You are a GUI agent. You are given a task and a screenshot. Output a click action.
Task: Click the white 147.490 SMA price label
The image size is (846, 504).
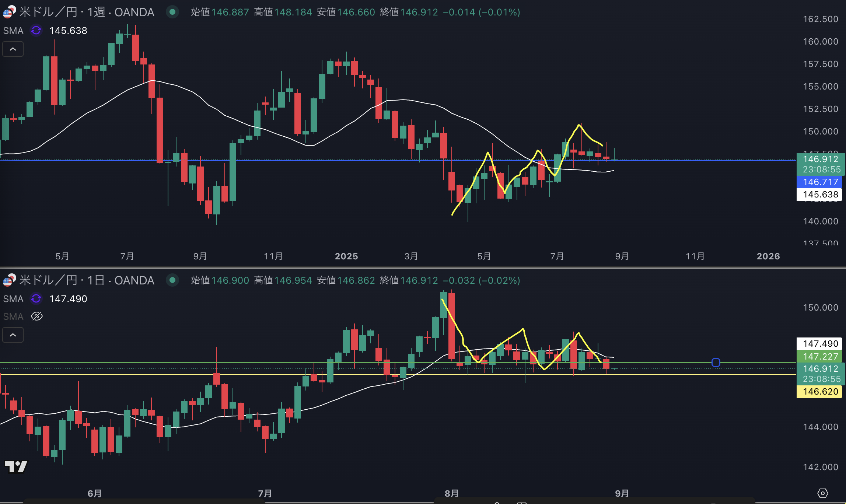coord(819,344)
